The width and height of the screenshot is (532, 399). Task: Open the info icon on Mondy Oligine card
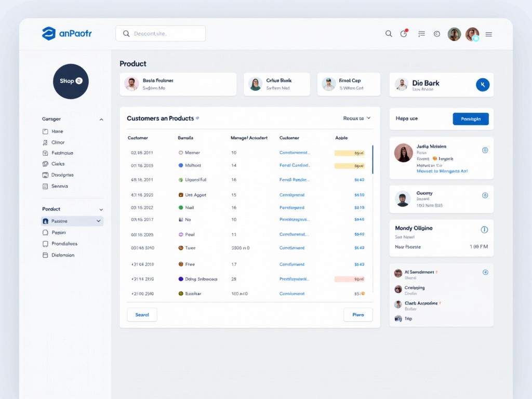[485, 229]
